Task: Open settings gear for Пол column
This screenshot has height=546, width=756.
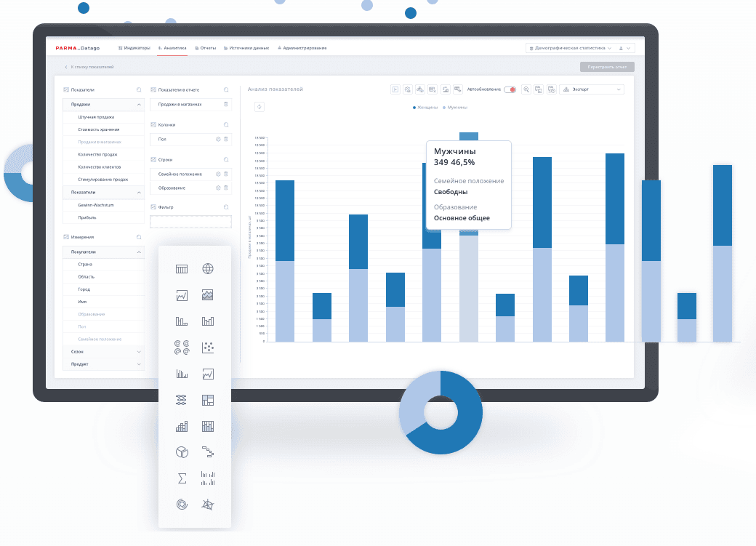Action: point(218,139)
